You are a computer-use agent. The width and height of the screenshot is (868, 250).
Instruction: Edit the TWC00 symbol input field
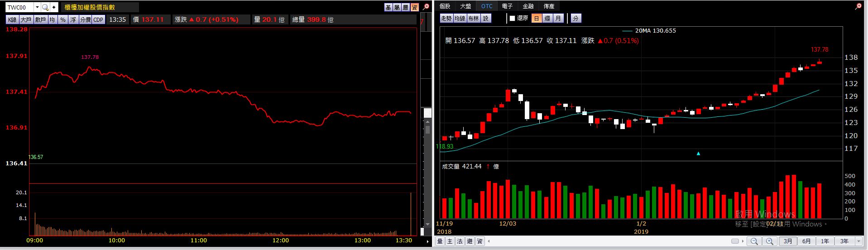(20, 7)
